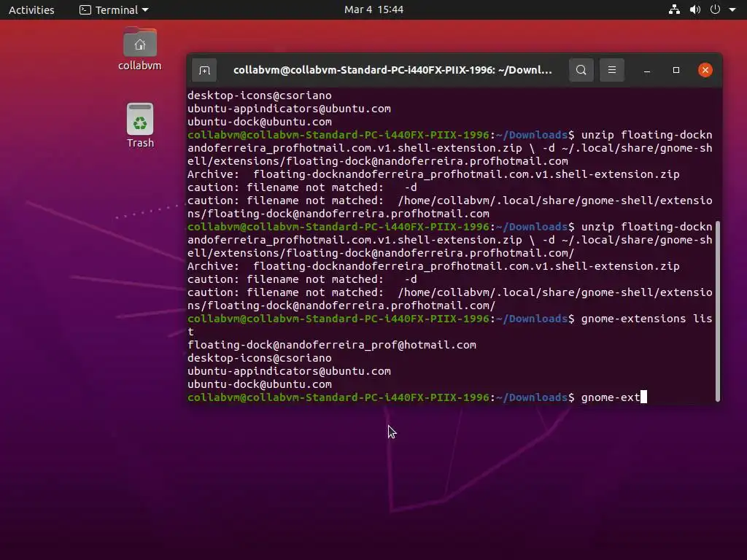Viewport: 747px width, 560px height.
Task: Click the top 'desktop-icons@csoriano' line
Action: 259,96
